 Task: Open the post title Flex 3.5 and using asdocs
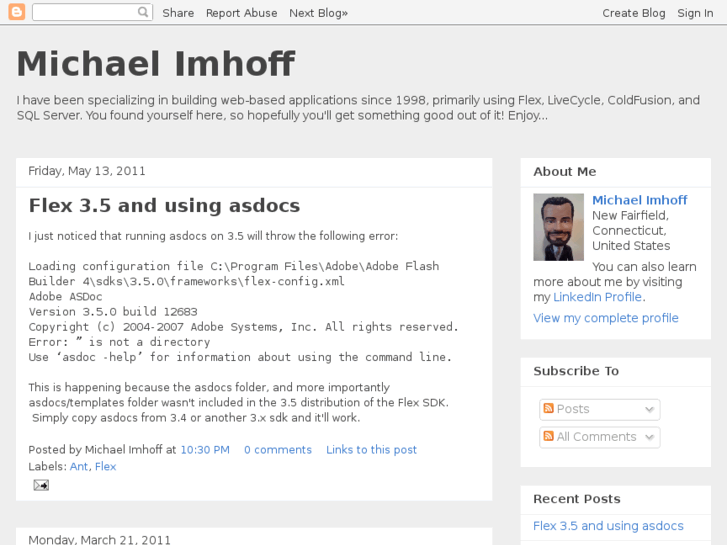pos(164,206)
